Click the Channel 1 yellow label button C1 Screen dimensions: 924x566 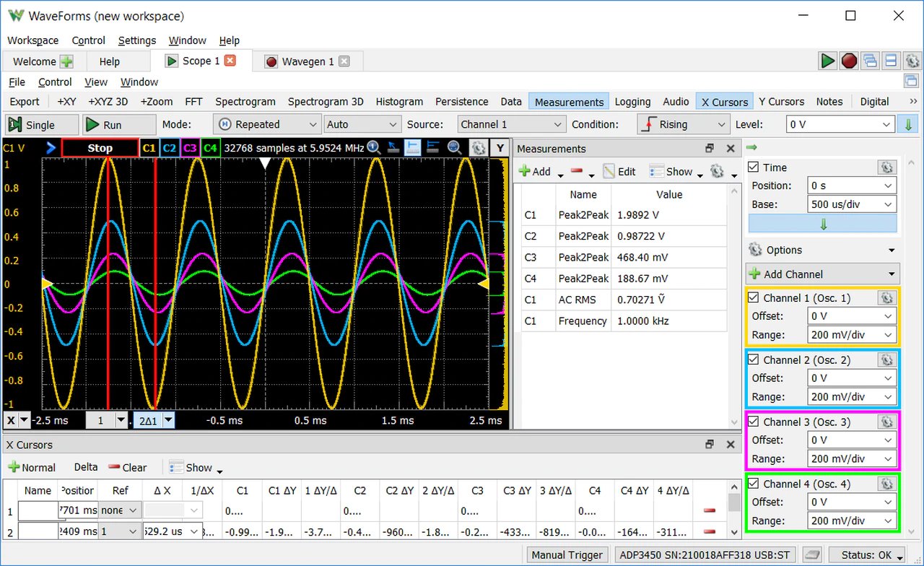coord(149,148)
